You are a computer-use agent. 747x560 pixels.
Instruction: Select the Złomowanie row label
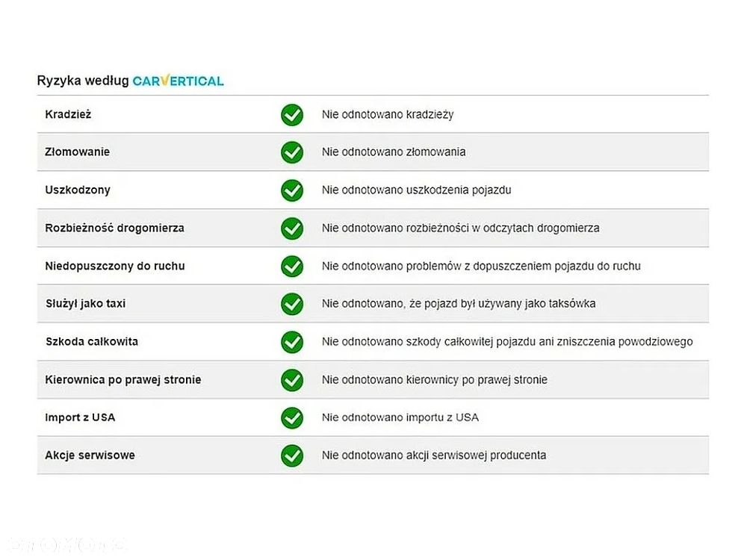click(77, 152)
